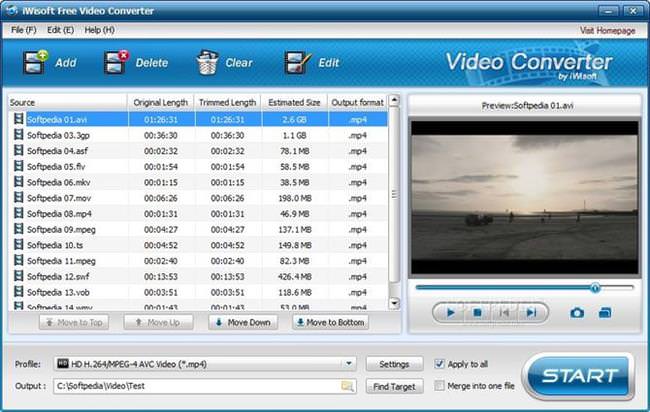Image resolution: width=650 pixels, height=412 pixels.
Task: Click film icon for Softpedia 08.mp4
Action: pyautogui.click(x=18, y=213)
